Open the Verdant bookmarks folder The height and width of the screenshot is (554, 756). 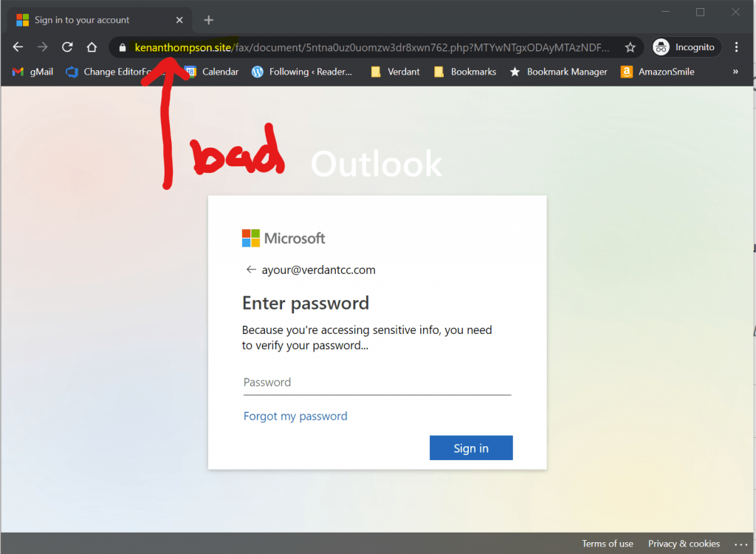click(x=396, y=72)
